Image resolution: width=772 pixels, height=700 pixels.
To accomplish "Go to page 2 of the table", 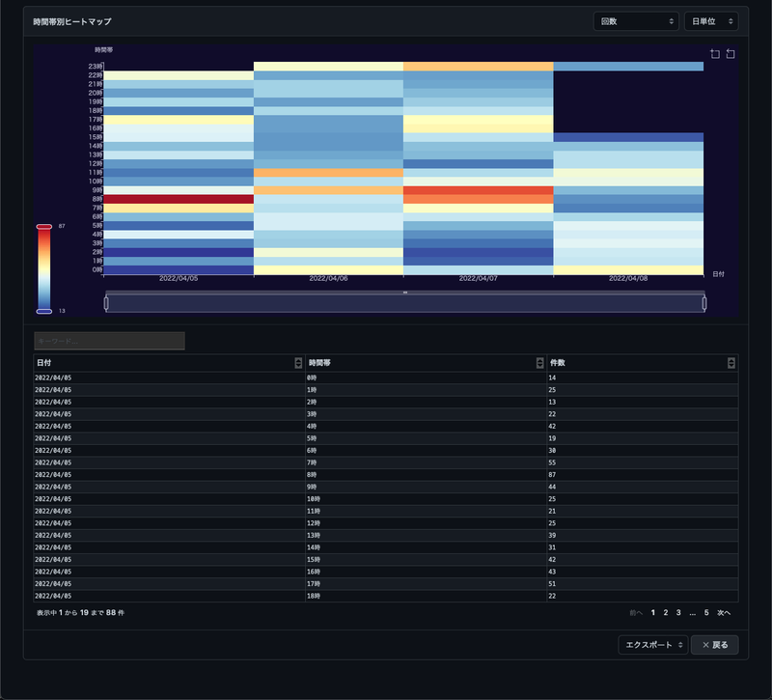I will pos(665,613).
